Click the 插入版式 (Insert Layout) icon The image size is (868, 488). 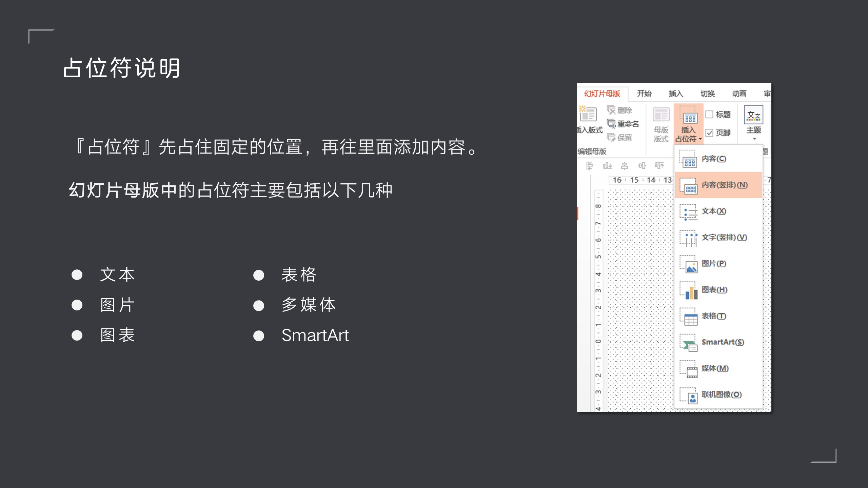click(x=588, y=115)
